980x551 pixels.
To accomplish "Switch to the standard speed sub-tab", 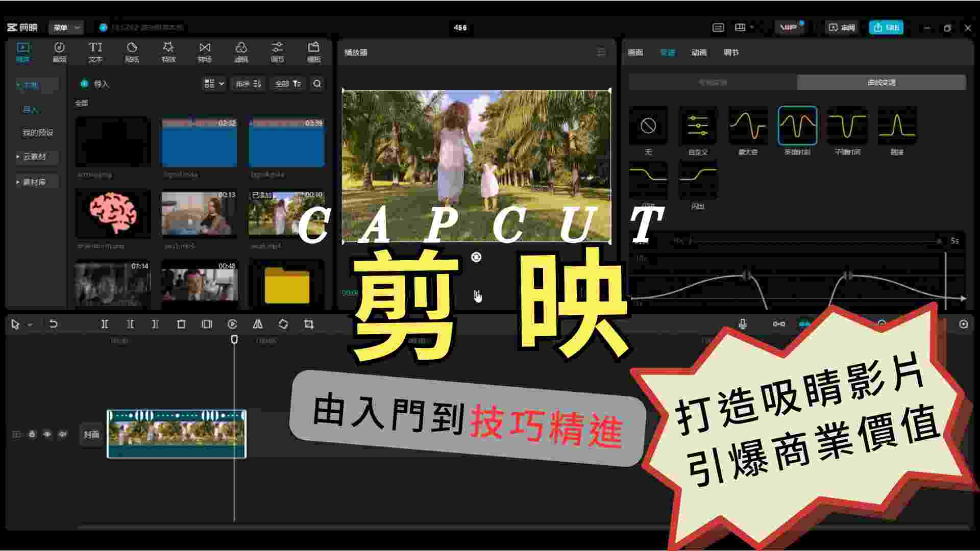I will coord(713,82).
